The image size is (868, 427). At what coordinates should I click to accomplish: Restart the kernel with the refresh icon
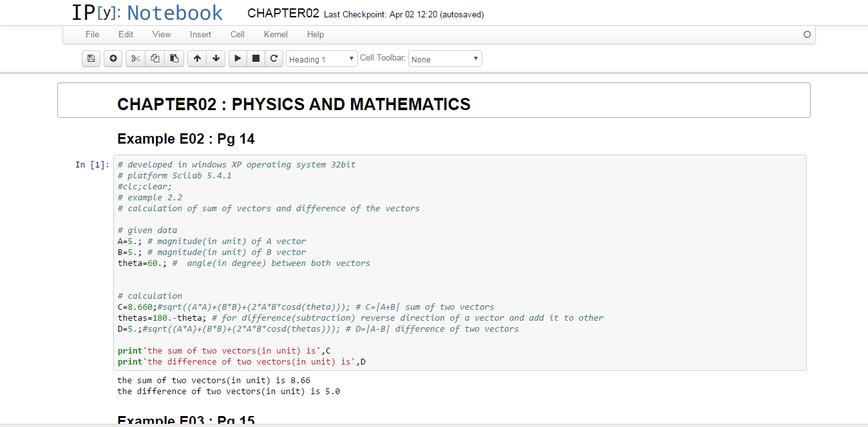pyautogui.click(x=274, y=59)
